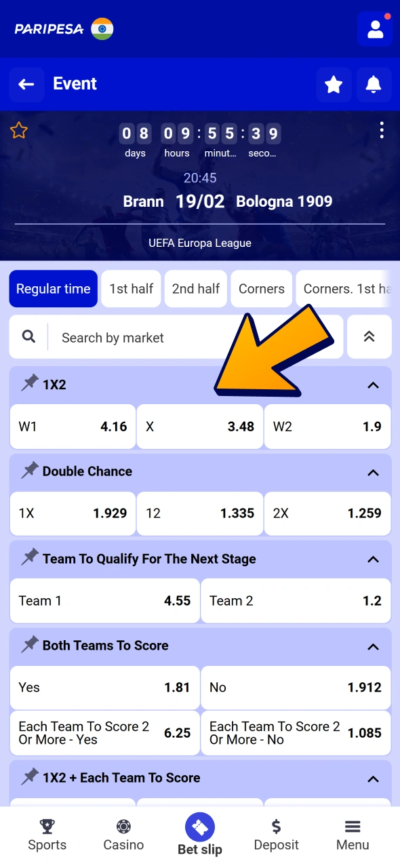Select W1 odds of 4.16
The image size is (400, 868).
(x=73, y=427)
